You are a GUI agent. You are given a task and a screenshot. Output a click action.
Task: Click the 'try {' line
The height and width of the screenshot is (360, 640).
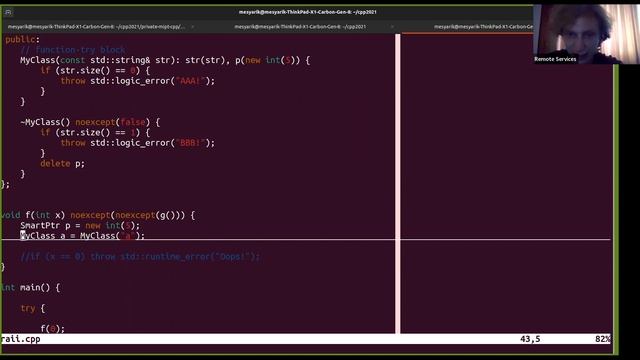[33, 308]
